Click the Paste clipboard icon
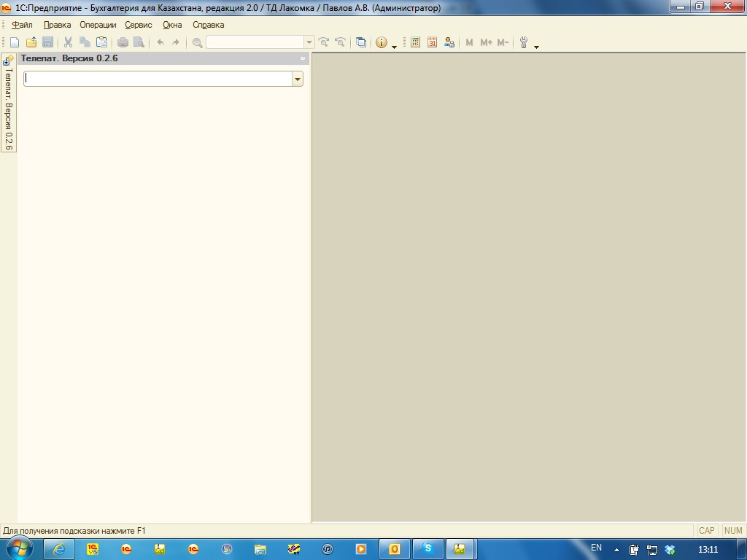Screen dimensions: 747x560 101,42
